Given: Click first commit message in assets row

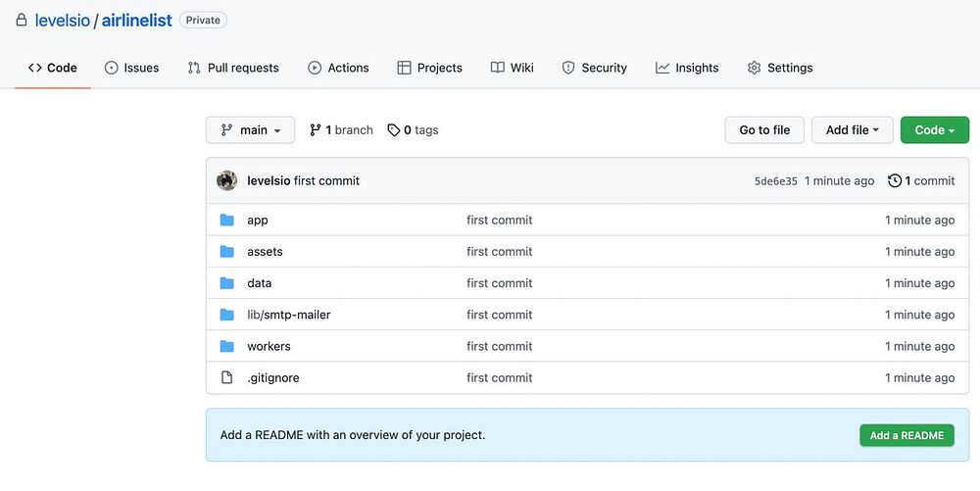Looking at the screenshot, I should [500, 251].
